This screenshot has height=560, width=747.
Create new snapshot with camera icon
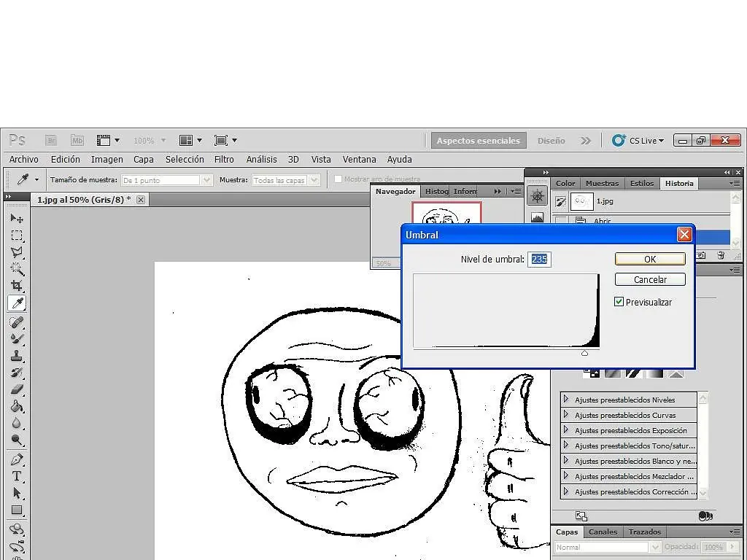(701, 255)
